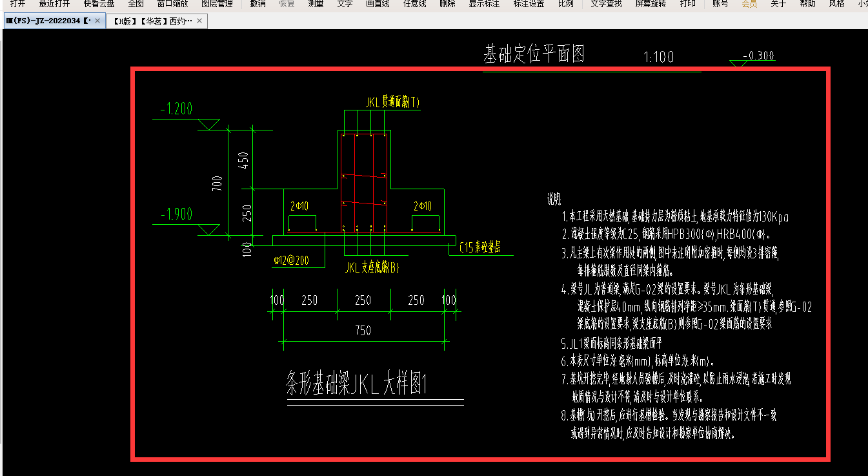
Task: Select the 测量 measure tool
Action: coord(316,4)
